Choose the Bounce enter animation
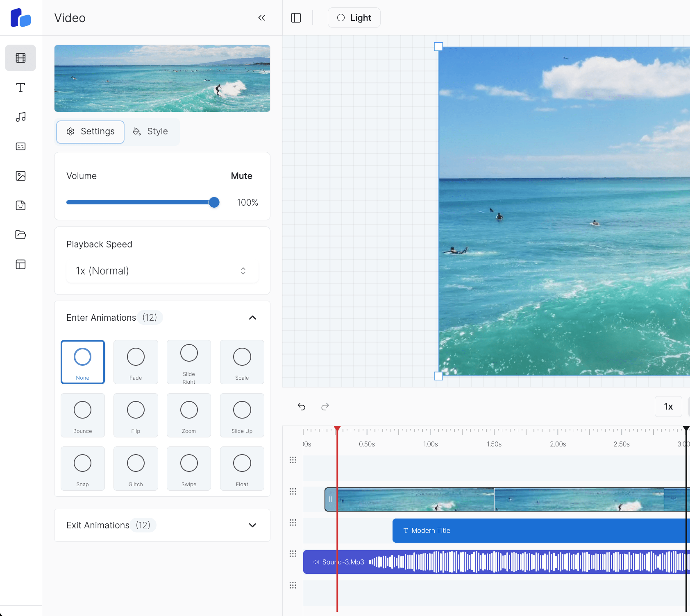Image resolution: width=690 pixels, height=616 pixels. coord(82,415)
